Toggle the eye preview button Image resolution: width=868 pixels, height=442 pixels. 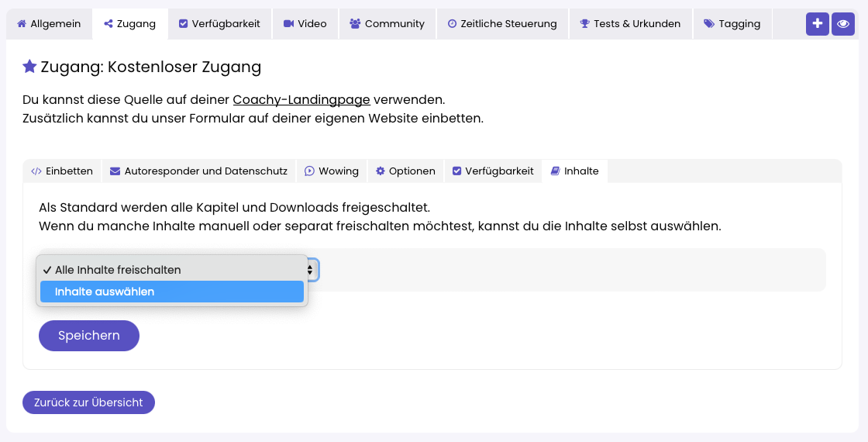click(842, 24)
